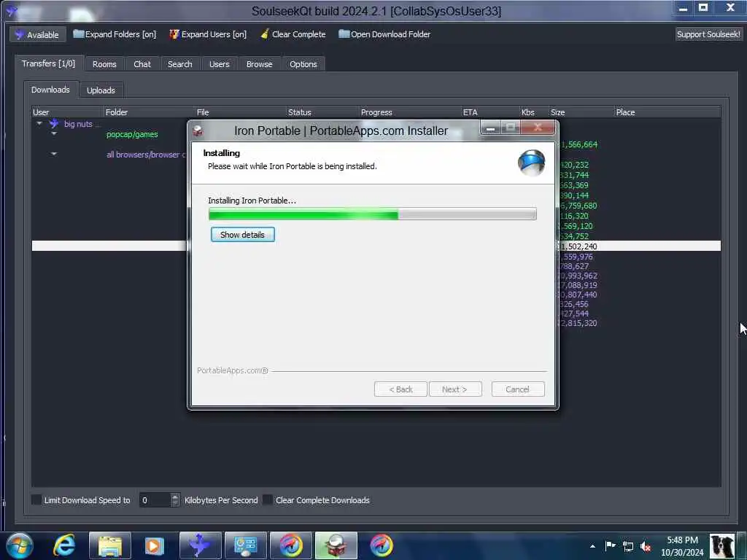Click the Action Center flag icon
Image resolution: width=747 pixels, height=560 pixels.
[x=610, y=545]
